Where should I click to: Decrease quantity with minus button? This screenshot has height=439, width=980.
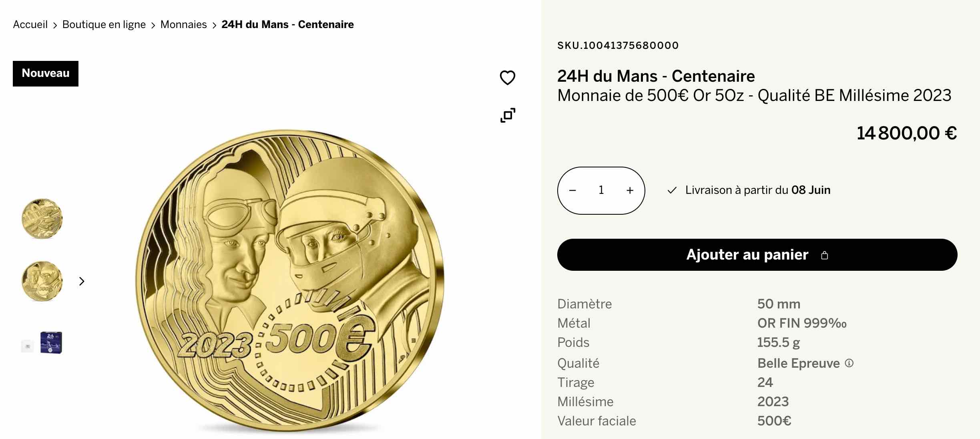[x=572, y=190]
